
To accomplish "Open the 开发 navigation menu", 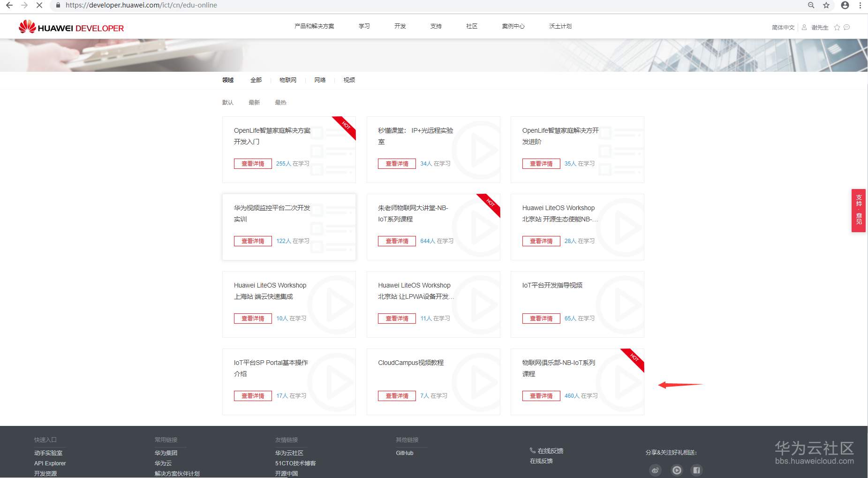I will 400,26.
